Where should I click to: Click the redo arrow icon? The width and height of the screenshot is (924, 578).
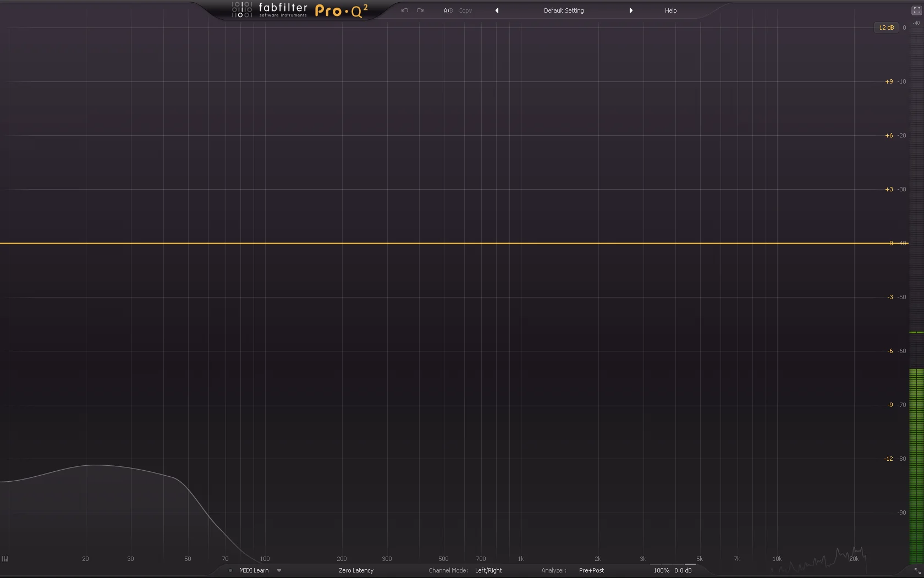pyautogui.click(x=420, y=10)
